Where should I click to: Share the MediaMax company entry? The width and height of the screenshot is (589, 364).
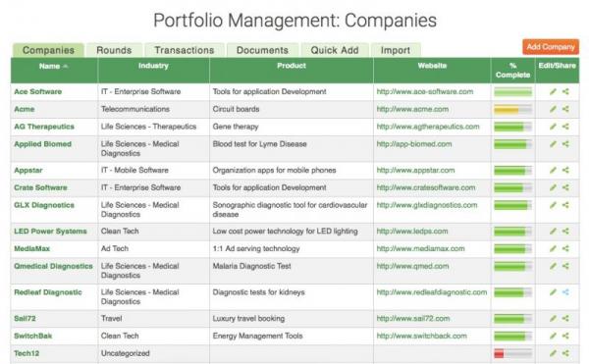(x=565, y=248)
